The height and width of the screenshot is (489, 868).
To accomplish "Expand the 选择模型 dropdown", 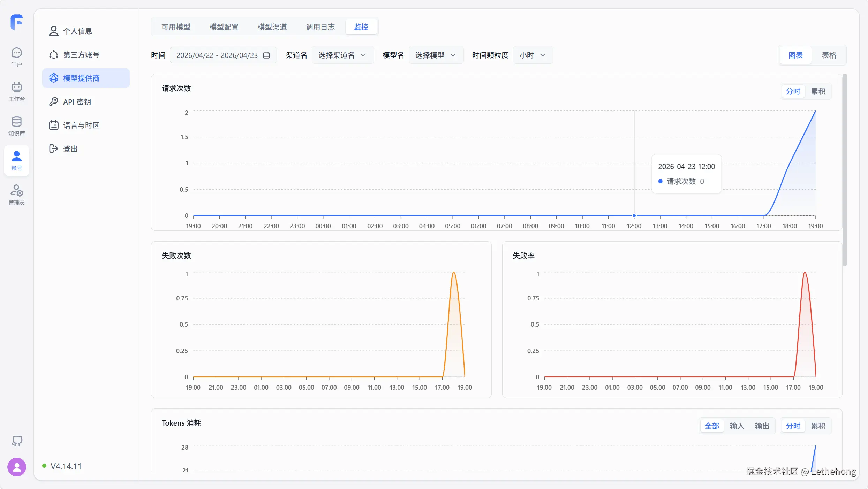I will (x=435, y=55).
